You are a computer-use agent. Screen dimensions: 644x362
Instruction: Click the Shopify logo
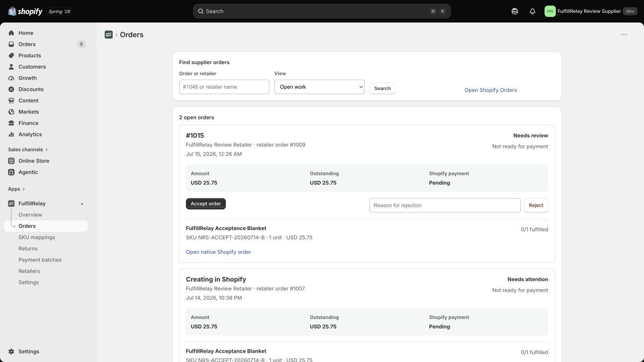pos(25,11)
